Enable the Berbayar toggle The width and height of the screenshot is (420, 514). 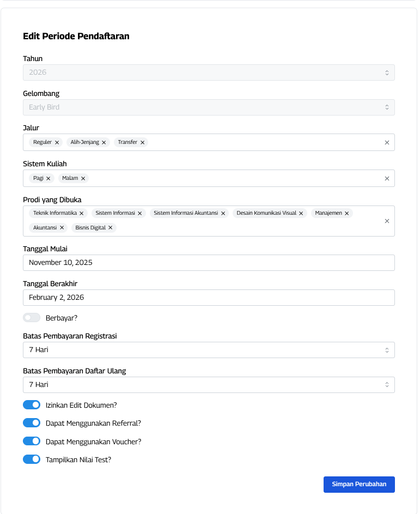pyautogui.click(x=32, y=318)
